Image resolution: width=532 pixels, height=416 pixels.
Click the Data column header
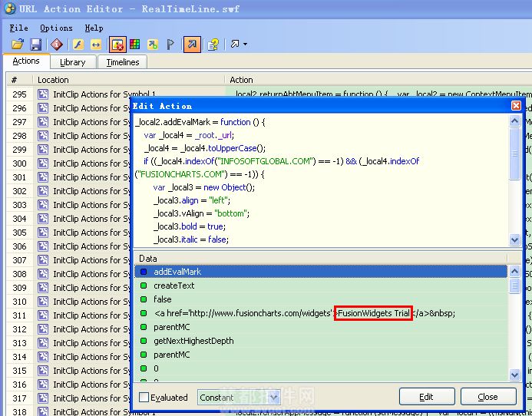tap(320, 259)
